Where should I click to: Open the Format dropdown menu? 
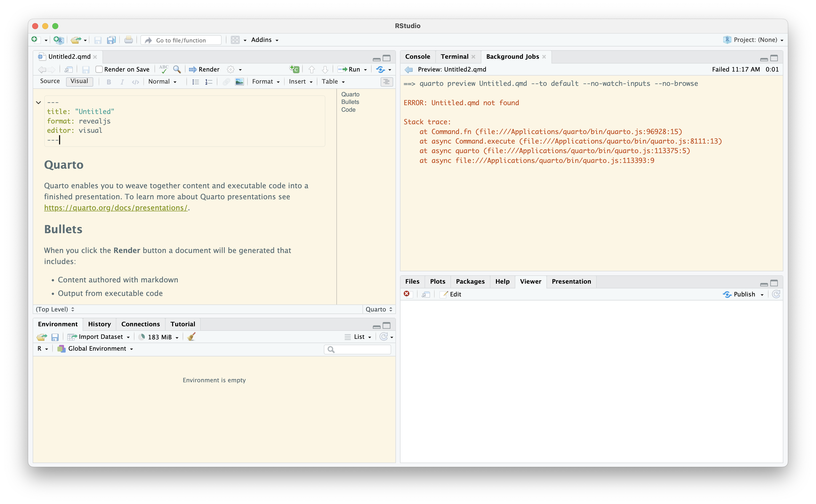(265, 82)
